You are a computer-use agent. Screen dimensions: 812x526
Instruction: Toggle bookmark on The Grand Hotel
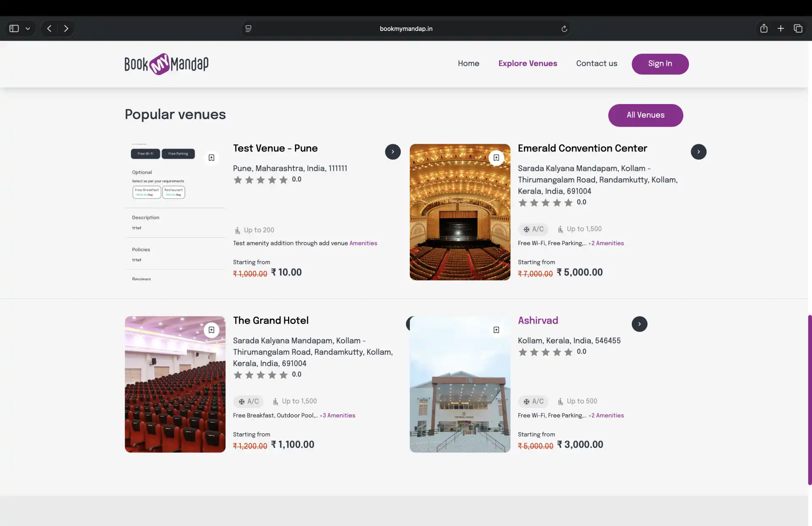(x=211, y=330)
